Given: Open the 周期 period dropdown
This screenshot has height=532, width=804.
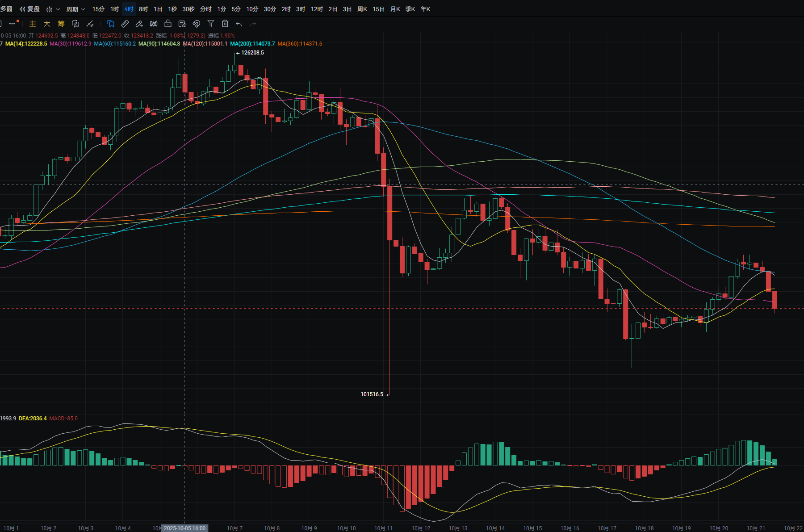Looking at the screenshot, I should tap(75, 9).
